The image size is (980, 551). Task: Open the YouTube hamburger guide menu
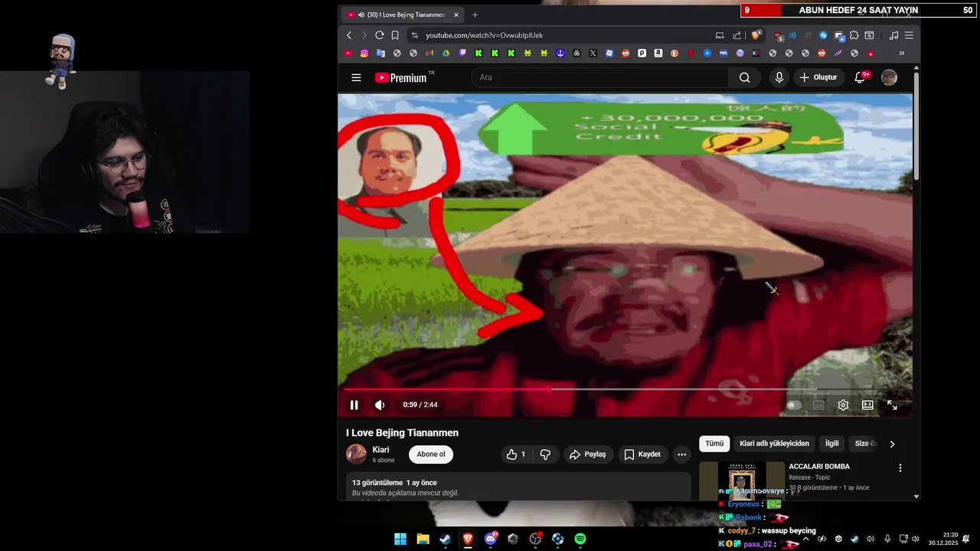[x=356, y=77]
